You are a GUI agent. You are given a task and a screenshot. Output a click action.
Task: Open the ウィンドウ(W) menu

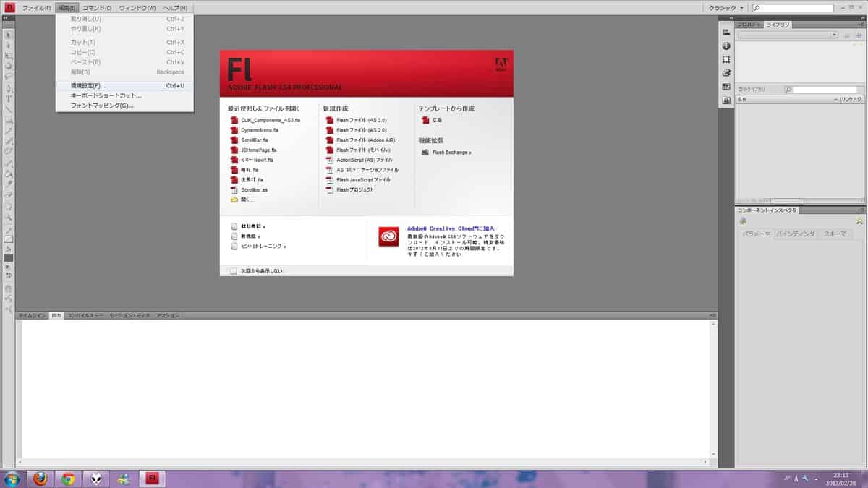[137, 7]
